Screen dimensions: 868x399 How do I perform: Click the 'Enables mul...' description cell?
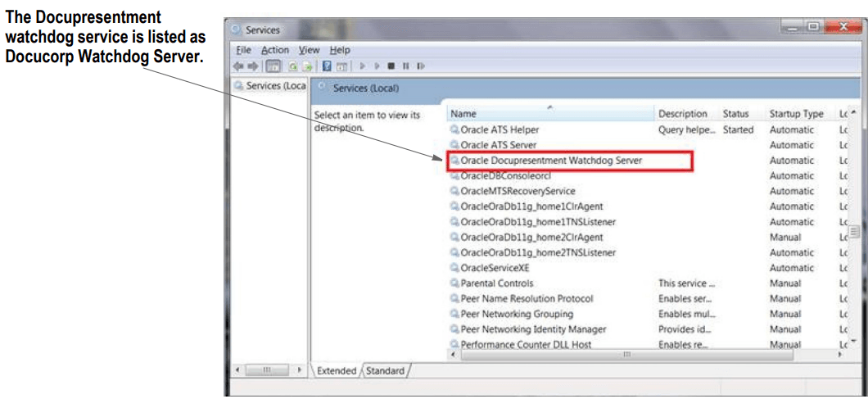686,314
